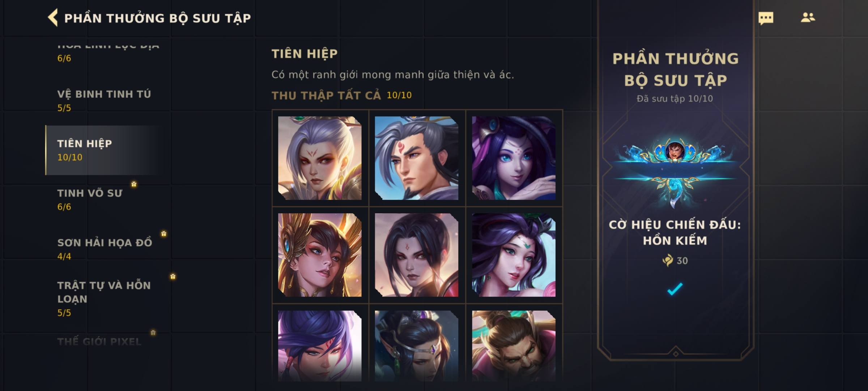
Task: Tap gift icon next to Sơn Hải Họa Đồ
Action: pyautogui.click(x=164, y=234)
